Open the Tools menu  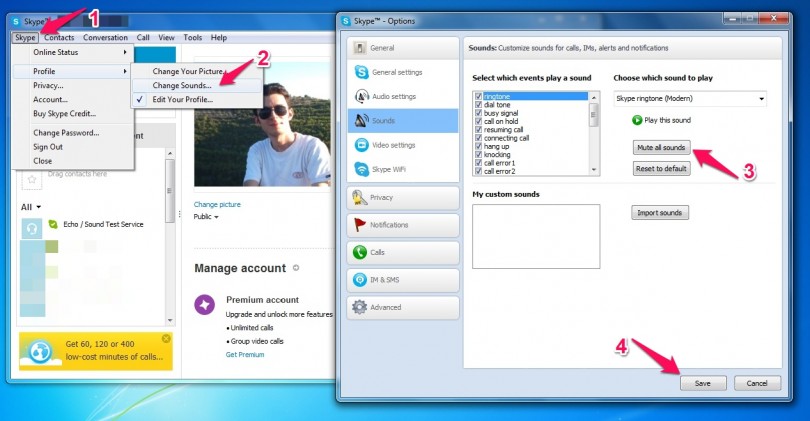[x=192, y=37]
